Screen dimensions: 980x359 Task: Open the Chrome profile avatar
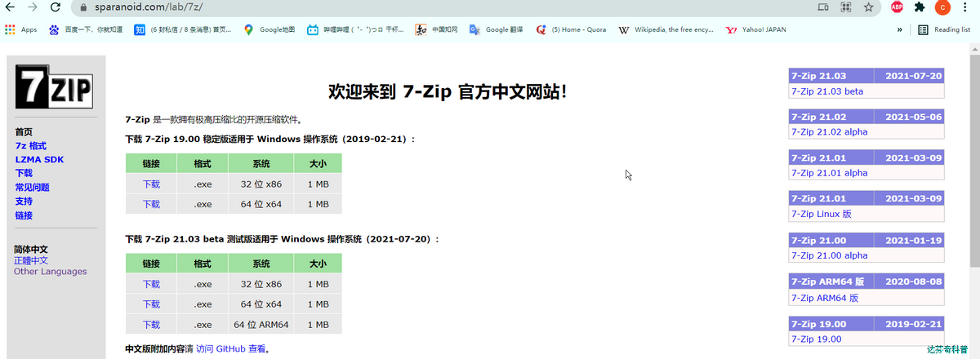point(942,7)
